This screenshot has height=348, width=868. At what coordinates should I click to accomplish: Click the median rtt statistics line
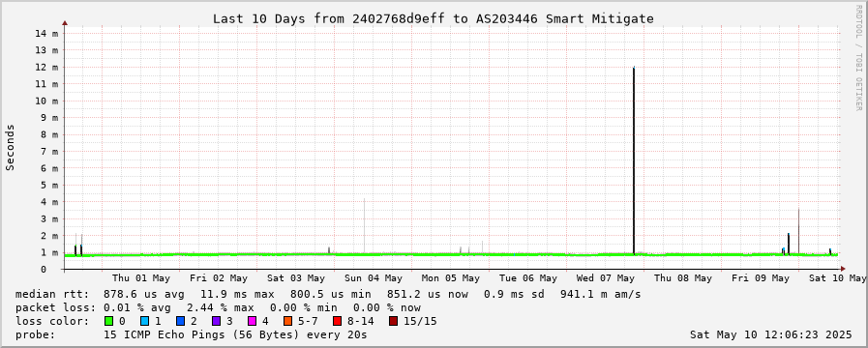pyautogui.click(x=328, y=294)
